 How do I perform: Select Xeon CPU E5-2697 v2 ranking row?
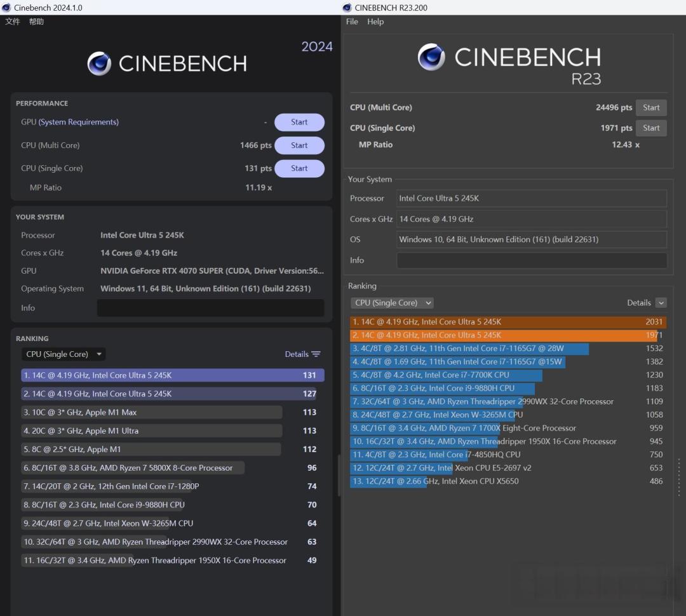(x=508, y=467)
